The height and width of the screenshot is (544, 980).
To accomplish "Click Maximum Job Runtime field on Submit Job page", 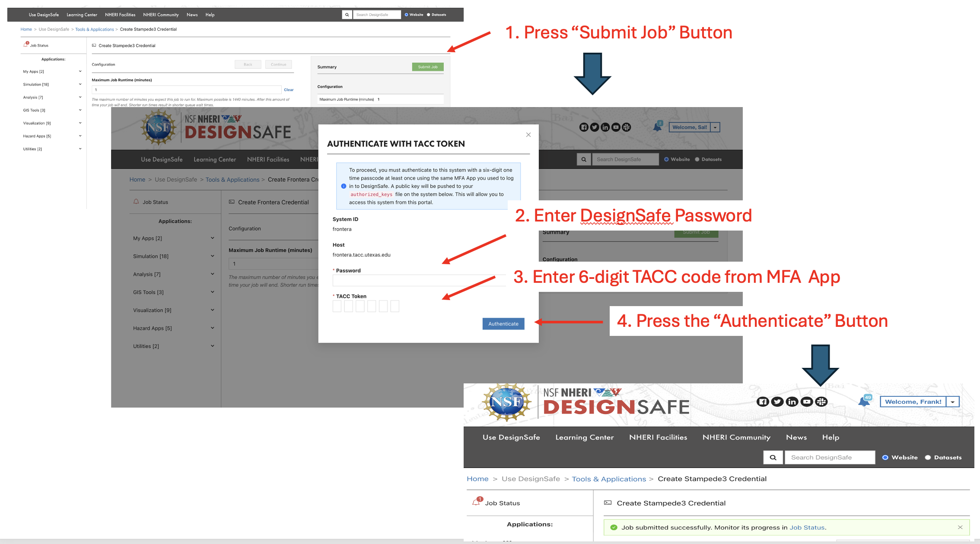I will coord(187,90).
